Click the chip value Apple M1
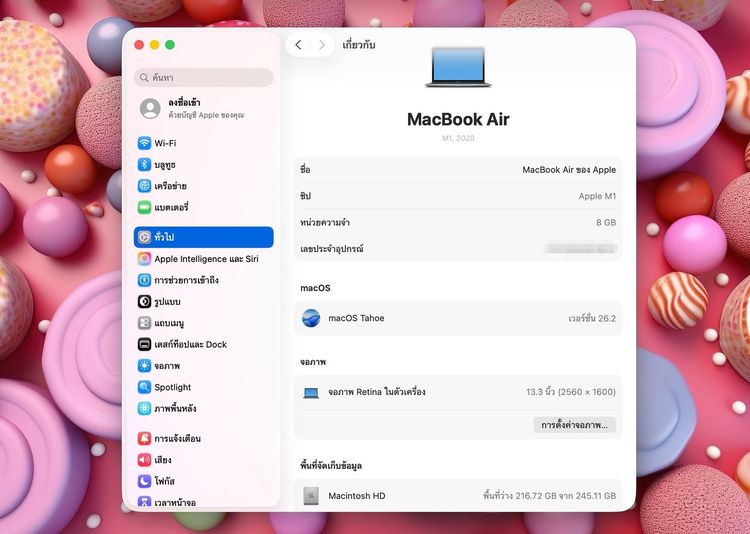Screen dimensions: 750x534 click(597, 196)
